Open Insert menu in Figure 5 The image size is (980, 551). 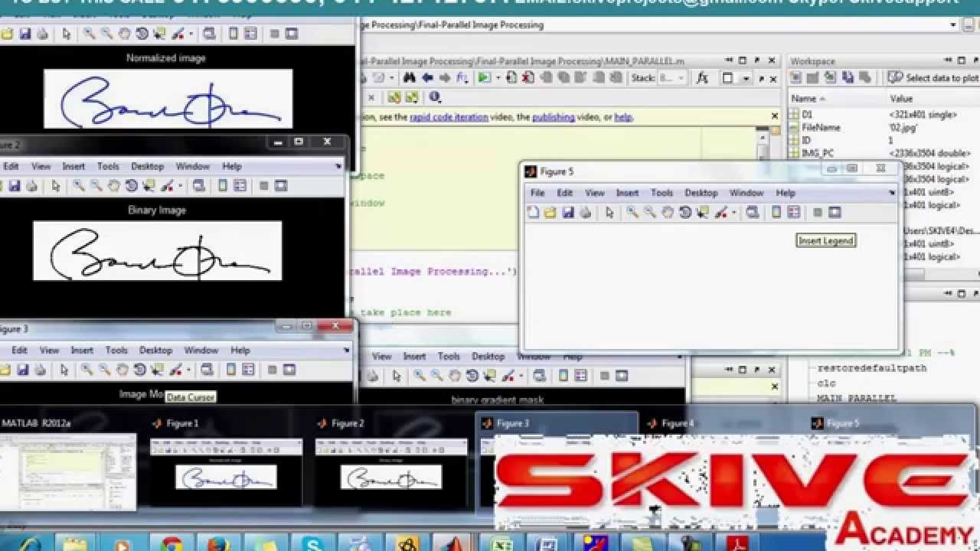click(x=627, y=193)
